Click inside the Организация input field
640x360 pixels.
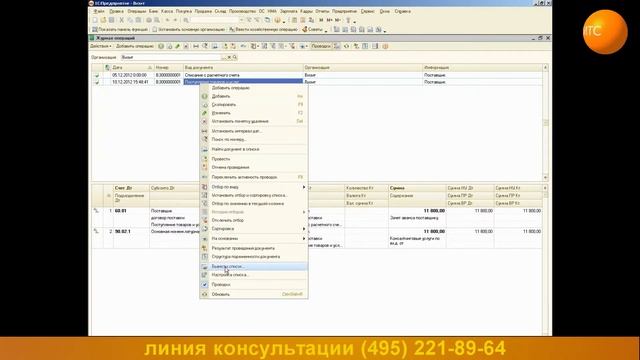pyautogui.click(x=170, y=57)
